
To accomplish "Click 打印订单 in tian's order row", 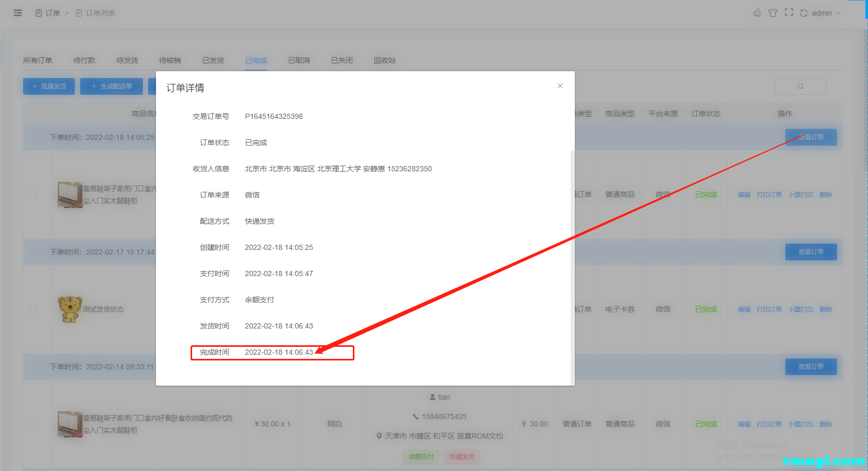I will [x=769, y=424].
